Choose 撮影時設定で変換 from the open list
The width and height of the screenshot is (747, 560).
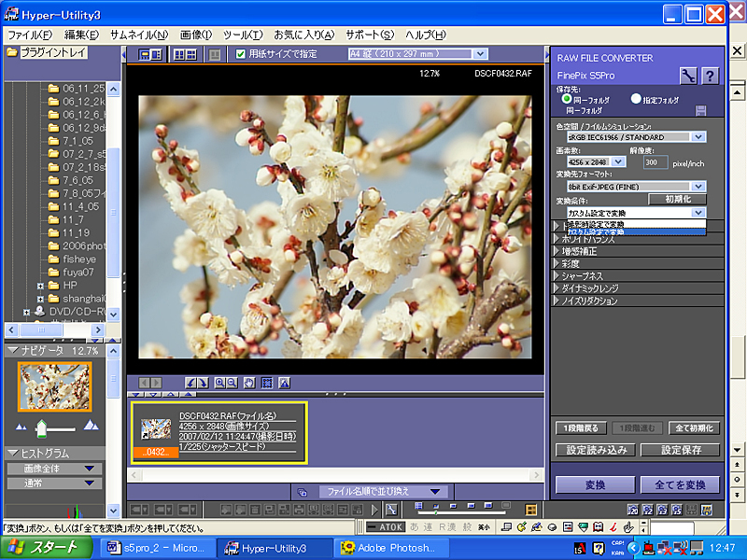coord(636,224)
